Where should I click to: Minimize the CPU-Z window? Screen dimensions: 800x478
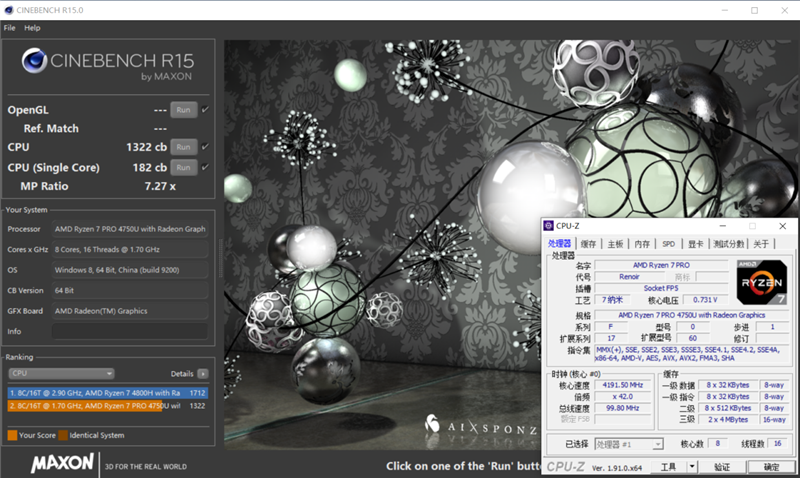(x=722, y=225)
